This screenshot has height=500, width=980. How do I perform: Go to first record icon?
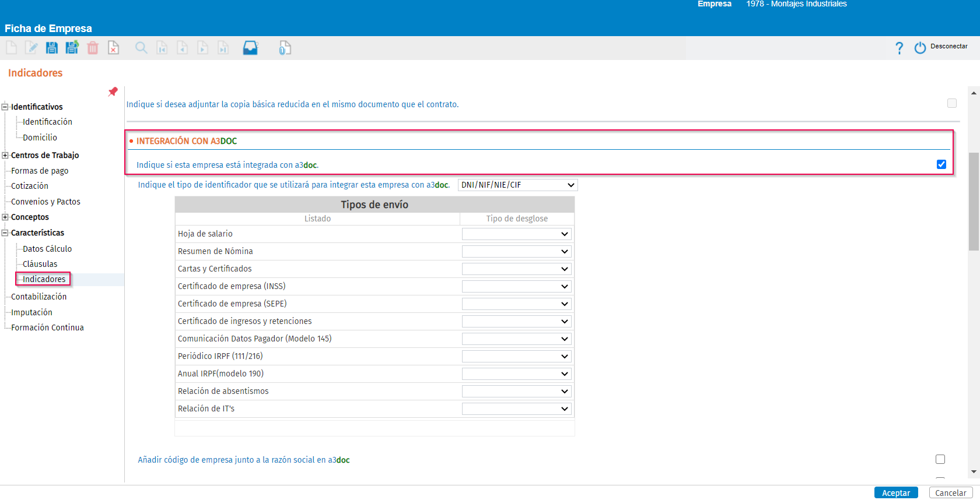point(162,48)
